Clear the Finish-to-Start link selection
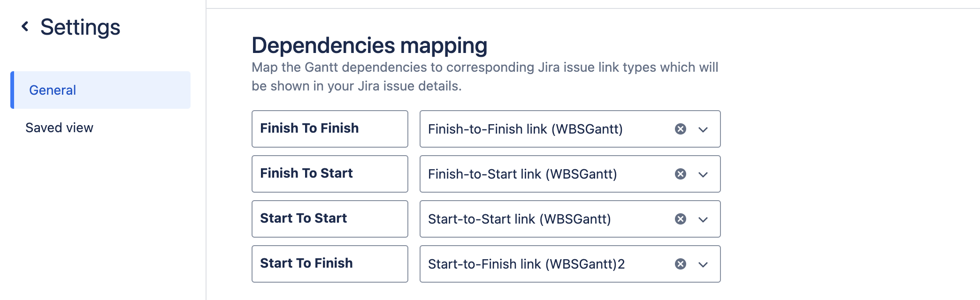 (680, 174)
